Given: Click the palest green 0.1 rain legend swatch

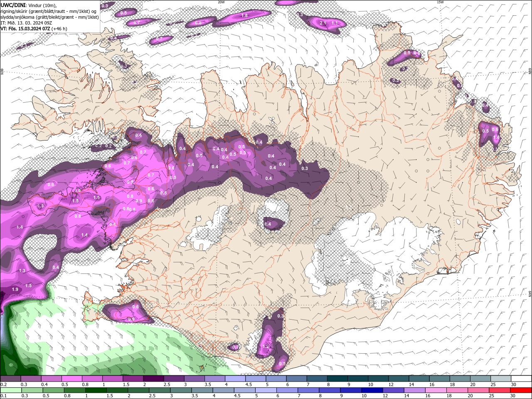Looking at the screenshot, I should [11, 390].
